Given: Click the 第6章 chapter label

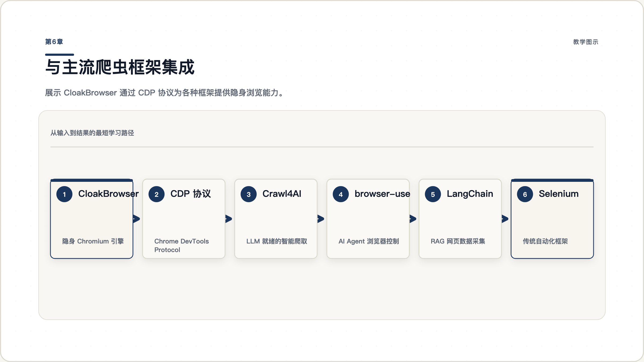Looking at the screenshot, I should [54, 42].
